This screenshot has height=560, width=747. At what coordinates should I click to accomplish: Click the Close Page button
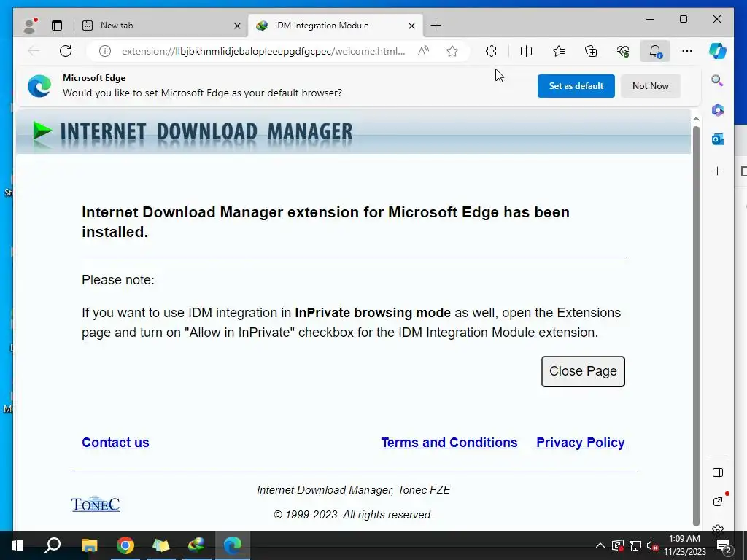coord(583,371)
